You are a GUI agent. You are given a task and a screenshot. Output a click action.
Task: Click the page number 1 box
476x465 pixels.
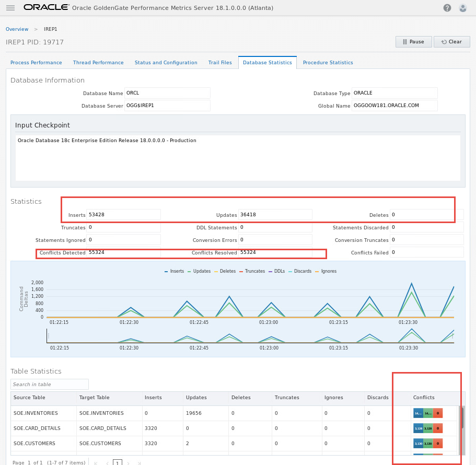tap(118, 462)
